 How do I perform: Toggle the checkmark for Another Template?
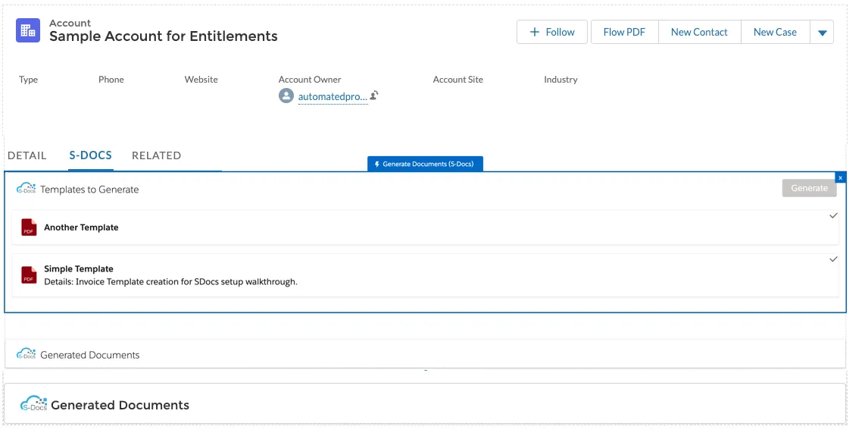pos(833,215)
